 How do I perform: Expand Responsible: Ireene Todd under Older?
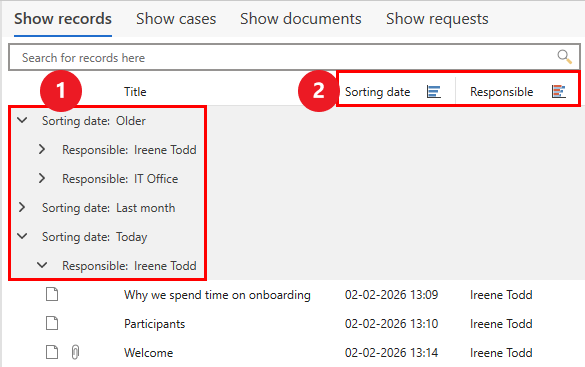click(42, 149)
